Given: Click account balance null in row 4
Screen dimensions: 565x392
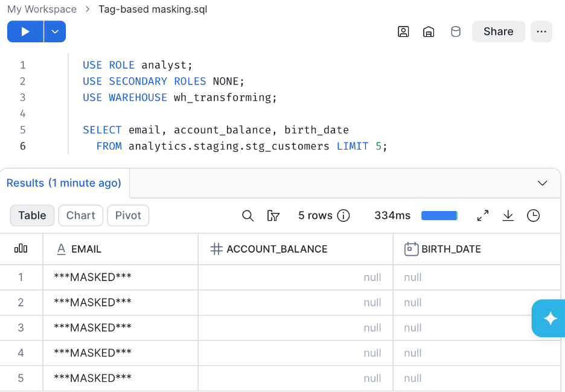Looking at the screenshot, I should point(295,353).
